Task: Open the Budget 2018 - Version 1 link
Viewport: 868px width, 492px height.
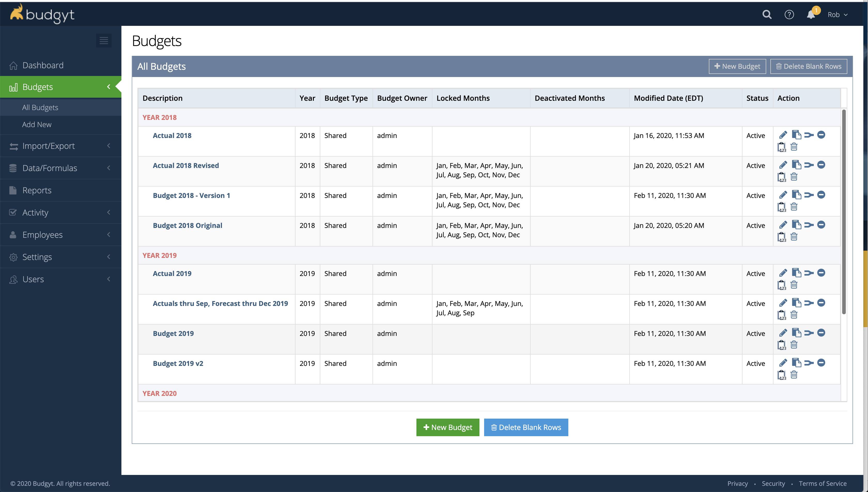Action: click(x=191, y=195)
